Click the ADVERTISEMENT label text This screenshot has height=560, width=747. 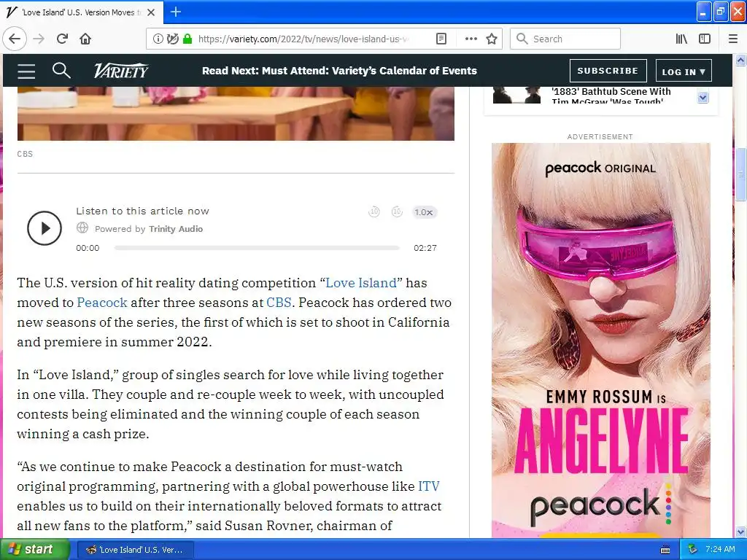coord(600,136)
